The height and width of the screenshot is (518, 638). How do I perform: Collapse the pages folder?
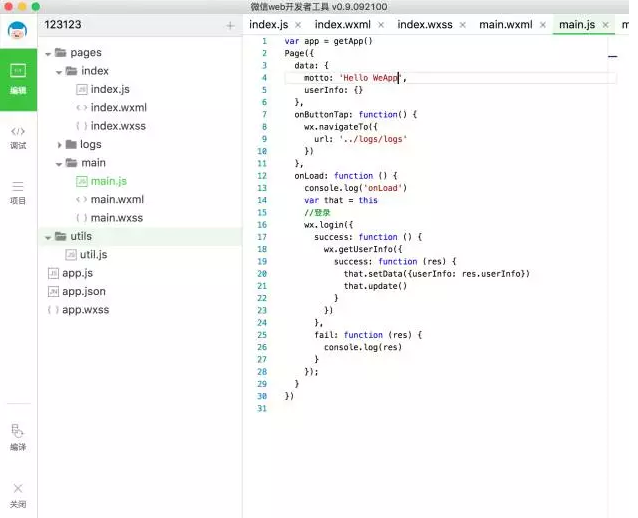pyautogui.click(x=48, y=53)
